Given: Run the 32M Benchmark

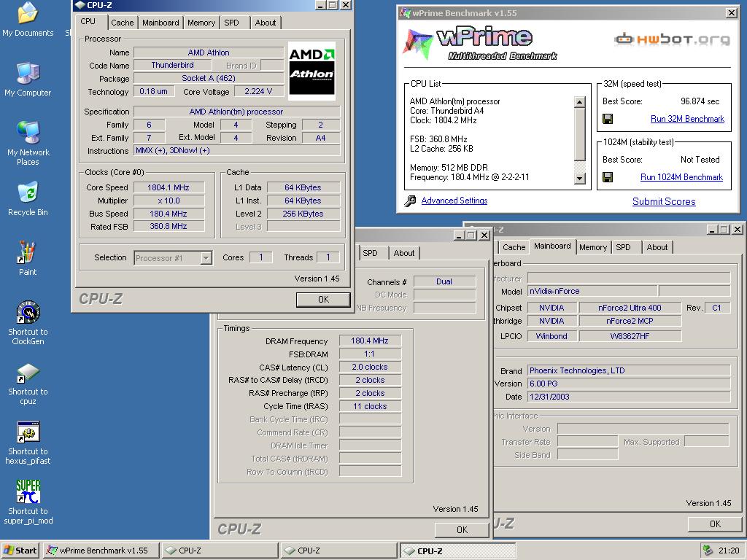Looking at the screenshot, I should [x=687, y=119].
